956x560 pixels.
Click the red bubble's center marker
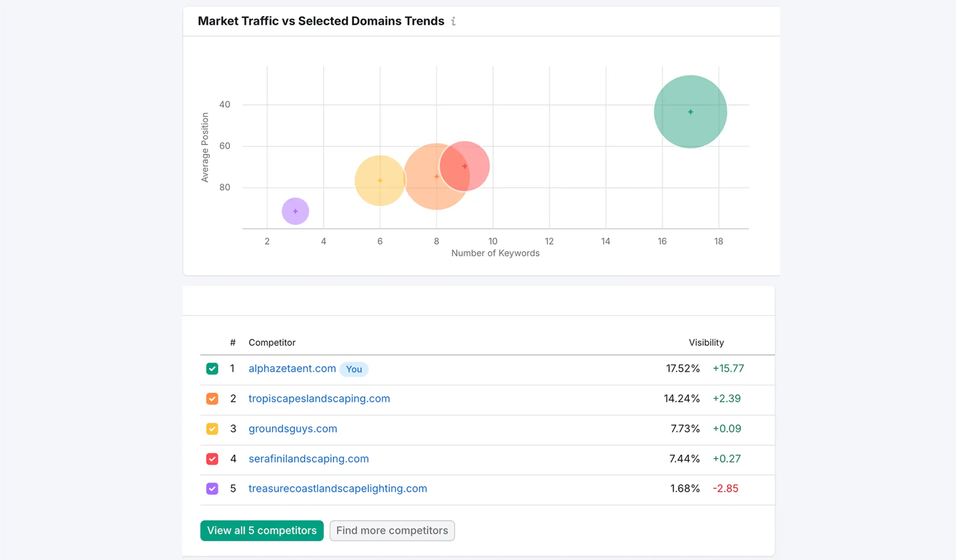click(x=465, y=166)
